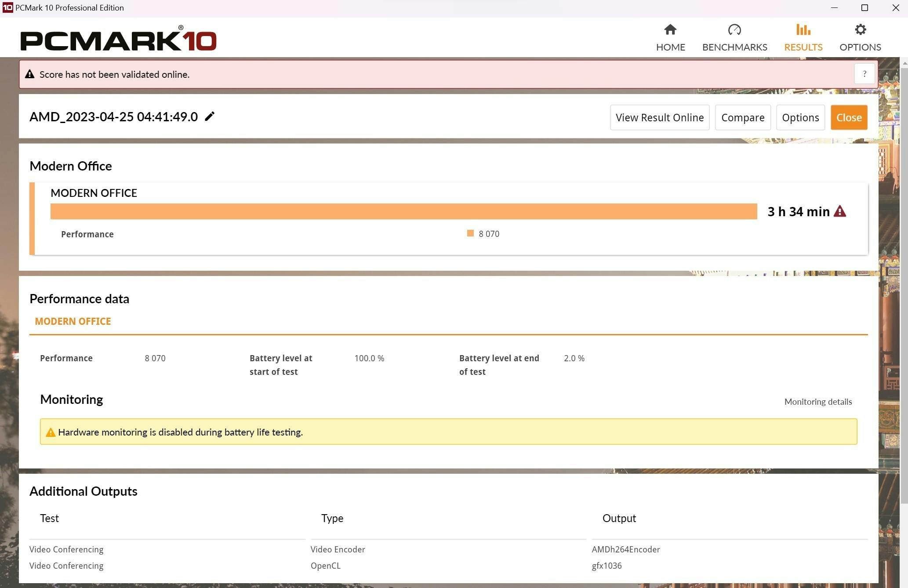Switch to the MODERN OFFICE performance tab

73,321
